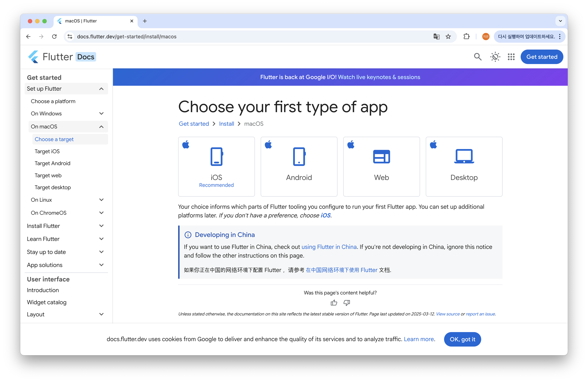Expand the Learn Flutter section

[66, 239]
